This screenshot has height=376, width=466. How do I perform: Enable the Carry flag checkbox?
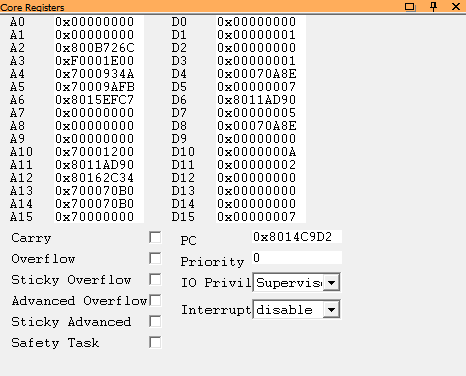tap(155, 238)
